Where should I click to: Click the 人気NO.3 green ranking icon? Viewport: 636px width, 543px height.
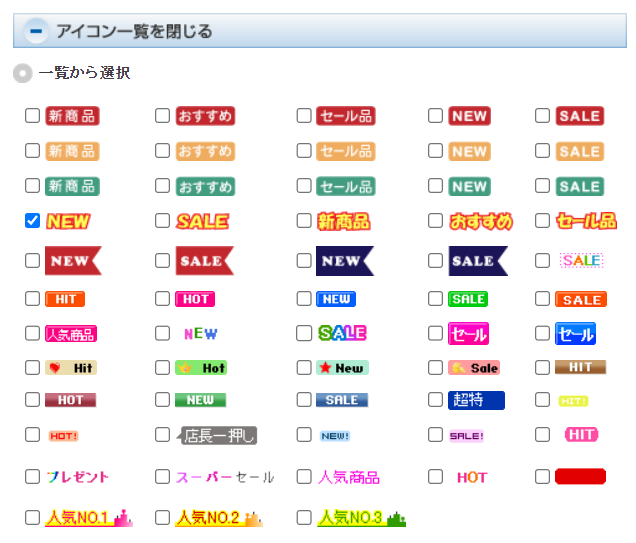(361, 518)
